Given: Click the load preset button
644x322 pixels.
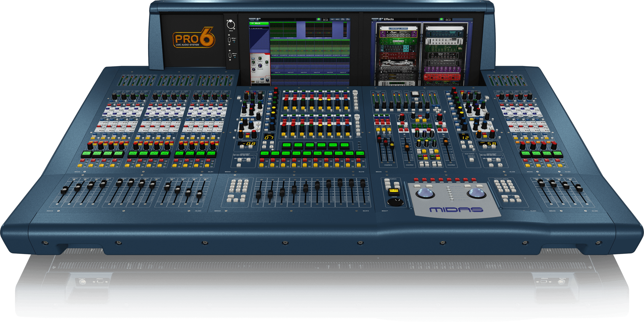Looking at the screenshot, I should tap(403, 28).
